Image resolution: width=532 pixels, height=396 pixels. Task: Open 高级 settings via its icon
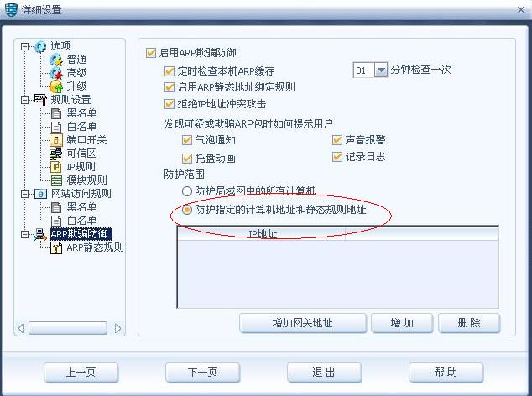(56, 73)
